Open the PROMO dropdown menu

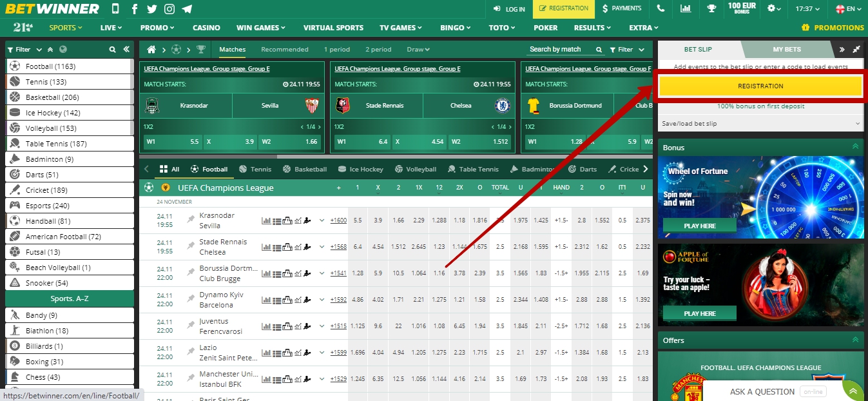click(x=157, y=28)
